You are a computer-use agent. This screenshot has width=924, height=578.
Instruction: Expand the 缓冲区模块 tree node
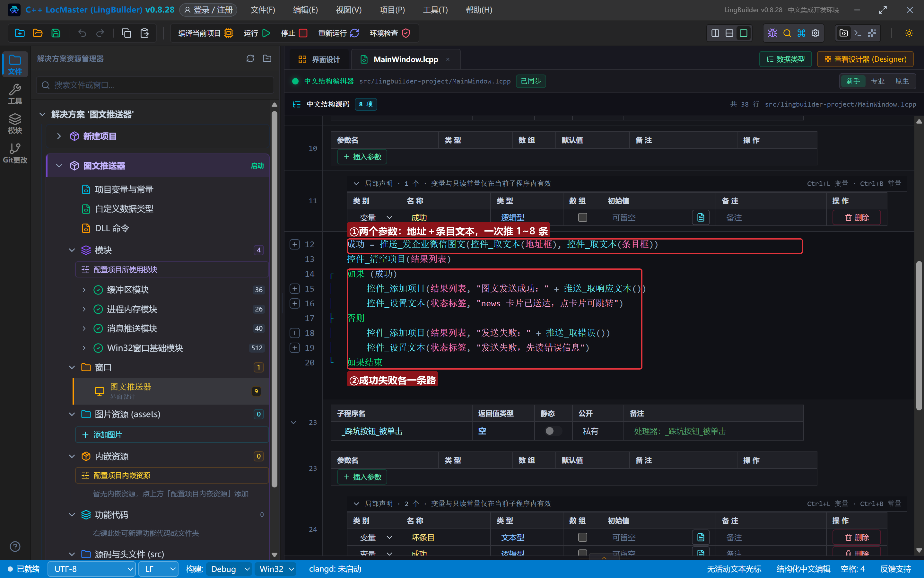click(84, 290)
